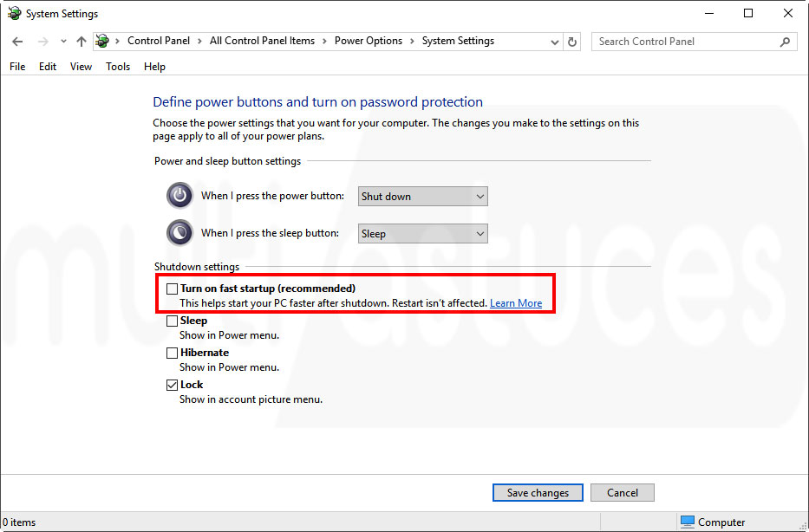Image resolution: width=809 pixels, height=532 pixels.
Task: Enable Turn on fast startup checkbox
Action: pyautogui.click(x=172, y=289)
